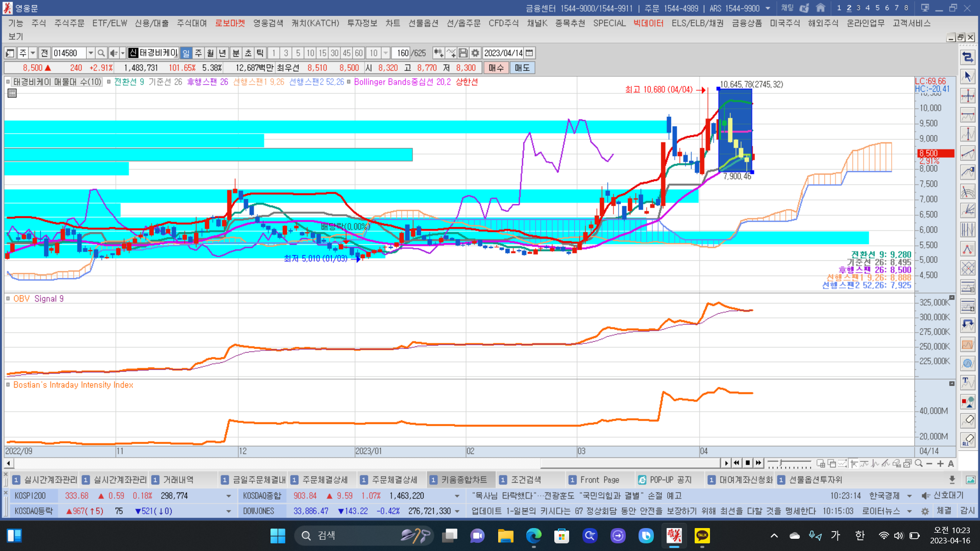Open chart settings gear in toolbar
The image size is (980, 551).
pos(475,53)
